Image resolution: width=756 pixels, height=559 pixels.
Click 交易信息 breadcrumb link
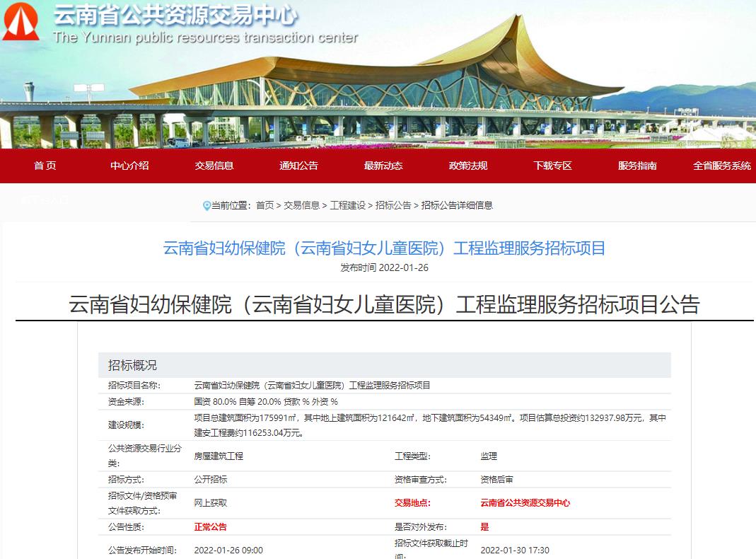(302, 205)
